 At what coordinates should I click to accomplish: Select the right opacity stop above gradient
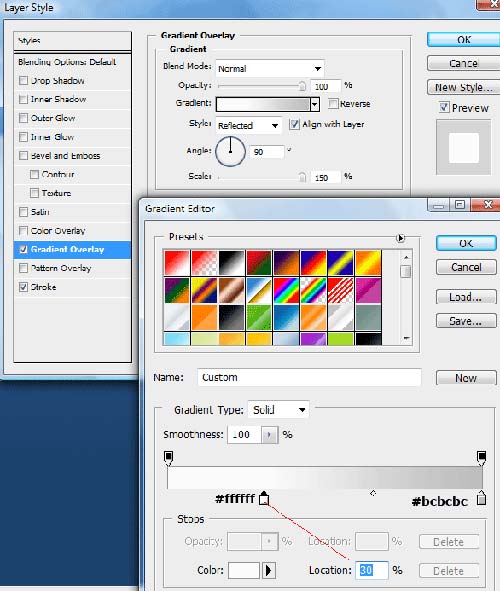[x=481, y=458]
